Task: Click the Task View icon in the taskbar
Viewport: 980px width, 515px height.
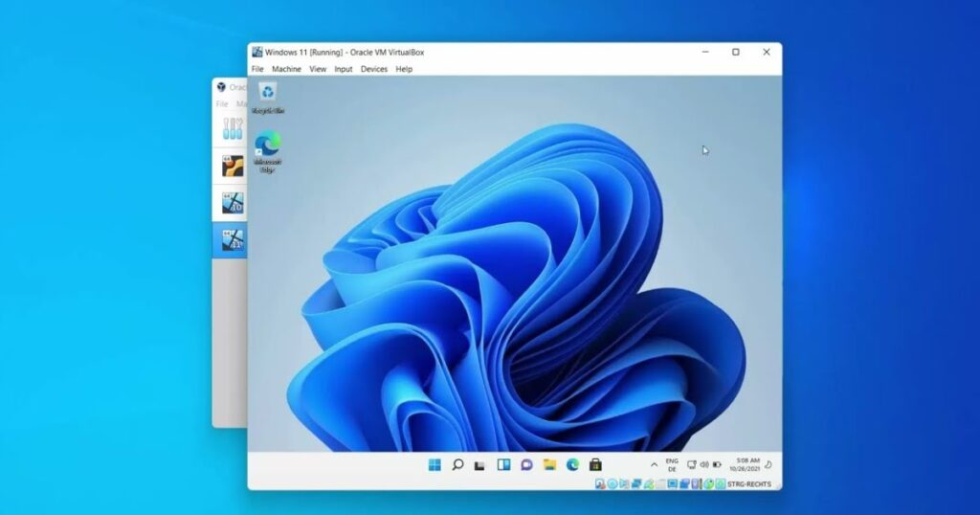Action: tap(480, 464)
